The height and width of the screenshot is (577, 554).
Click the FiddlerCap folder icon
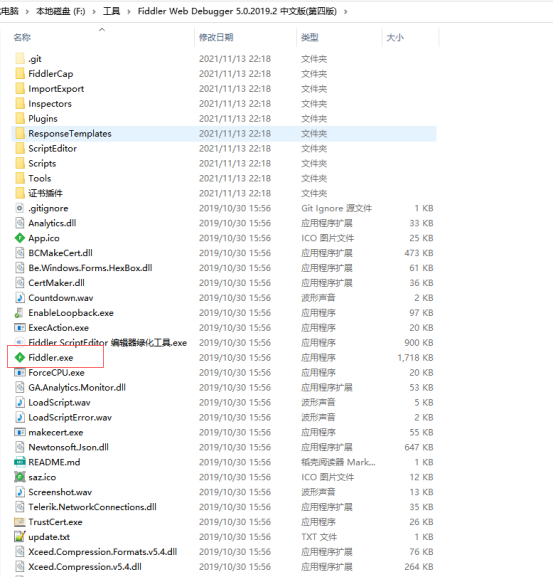(20, 74)
